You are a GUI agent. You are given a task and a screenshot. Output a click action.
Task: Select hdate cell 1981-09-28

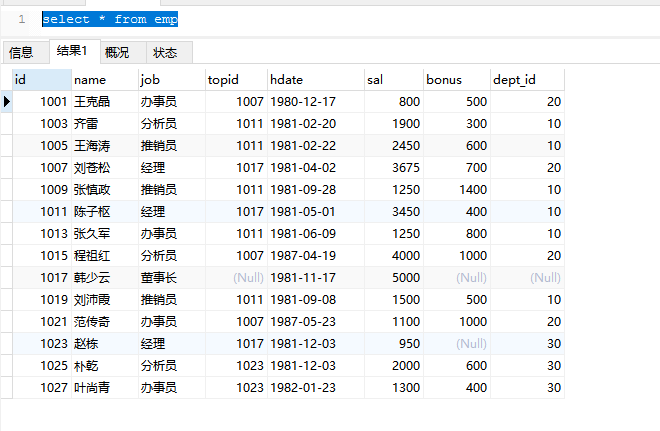[316, 189]
